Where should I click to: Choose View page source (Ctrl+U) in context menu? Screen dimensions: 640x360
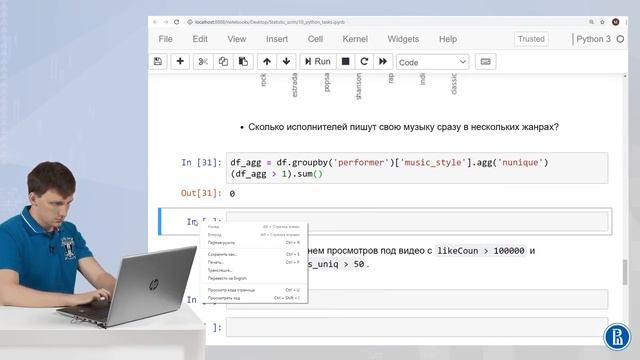click(253, 290)
